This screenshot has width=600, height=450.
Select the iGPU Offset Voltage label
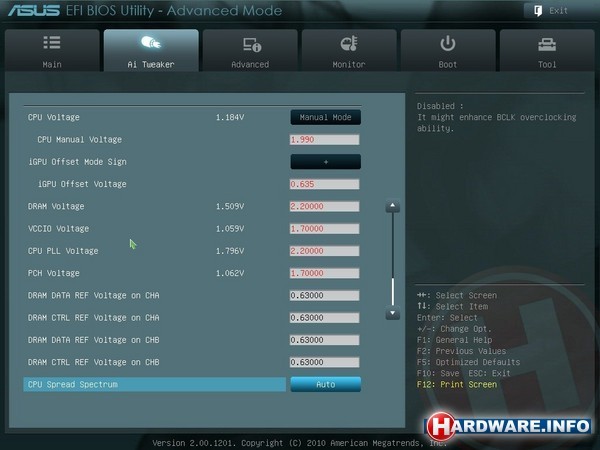(82, 184)
